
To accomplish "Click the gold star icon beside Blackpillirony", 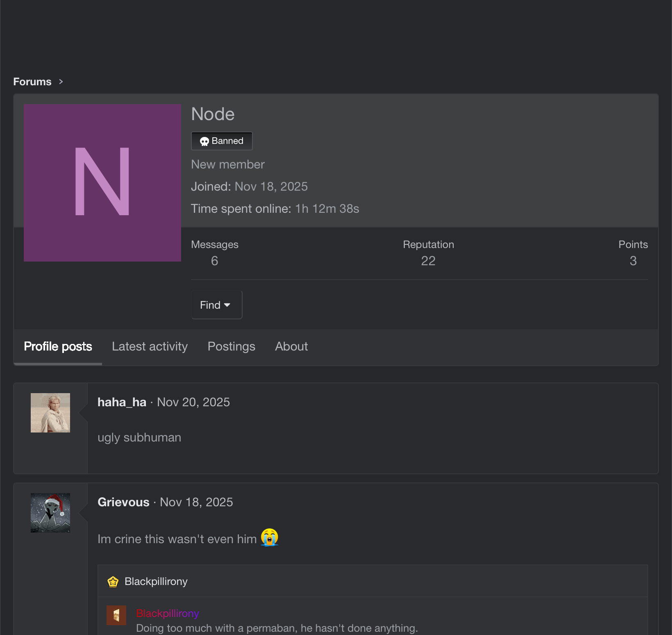I will [x=113, y=582].
